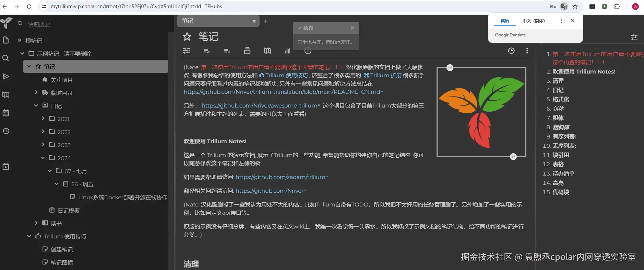Follow the Trilium 扩展 inline note link
644x270 pixels.
pos(383,76)
